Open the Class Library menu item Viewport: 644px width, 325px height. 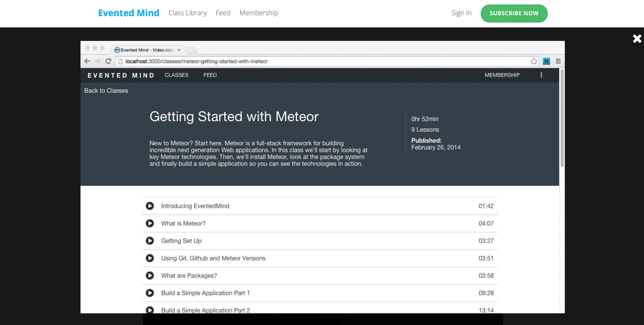[188, 13]
